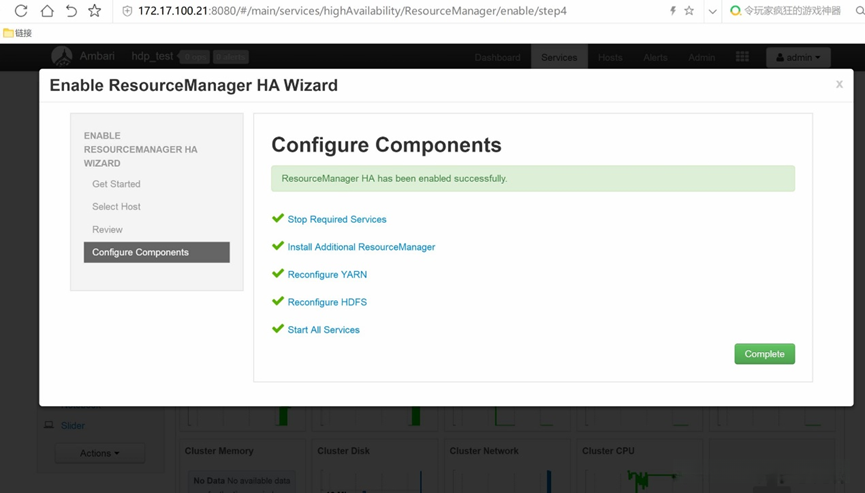
Task: Close the HA wizard with the X icon
Action: pos(839,85)
